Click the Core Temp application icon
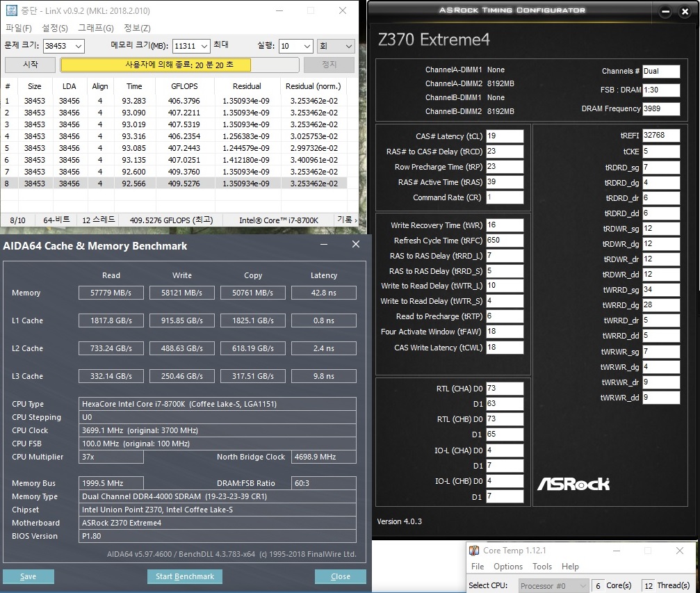Viewport: 700px width, 593px height. [474, 551]
